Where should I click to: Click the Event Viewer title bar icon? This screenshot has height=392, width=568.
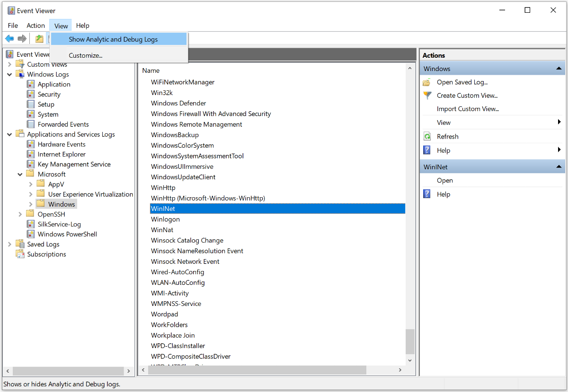(x=11, y=10)
